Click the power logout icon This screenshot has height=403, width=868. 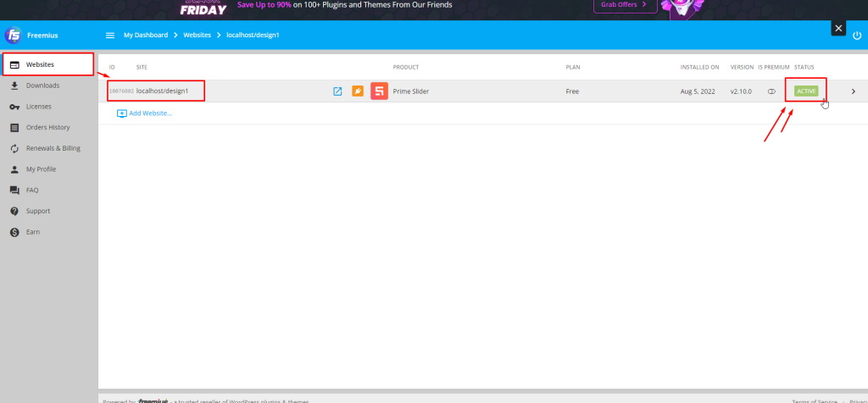857,36
